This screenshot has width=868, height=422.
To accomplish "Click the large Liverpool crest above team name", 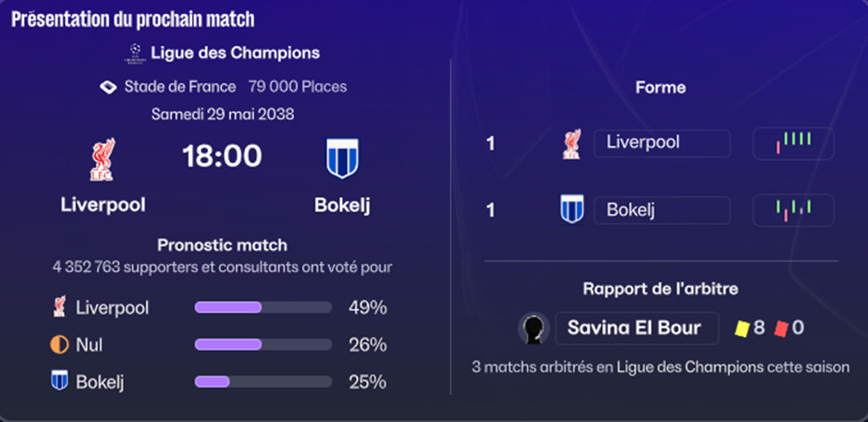I will click(x=103, y=160).
